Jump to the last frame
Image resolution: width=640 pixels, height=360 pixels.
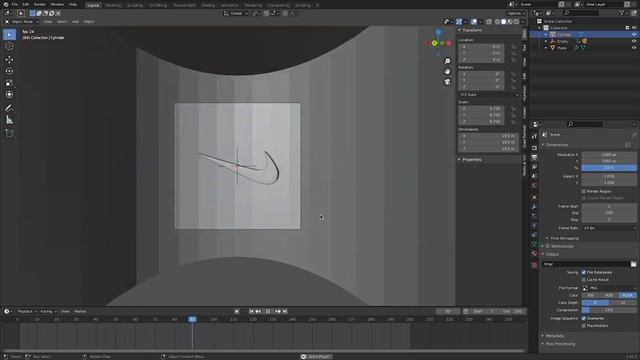[x=285, y=311]
